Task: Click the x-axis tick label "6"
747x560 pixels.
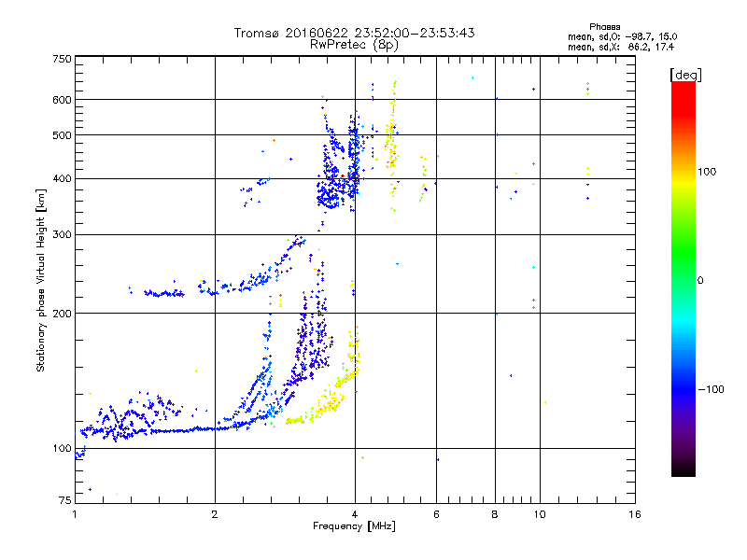Action: [x=436, y=514]
